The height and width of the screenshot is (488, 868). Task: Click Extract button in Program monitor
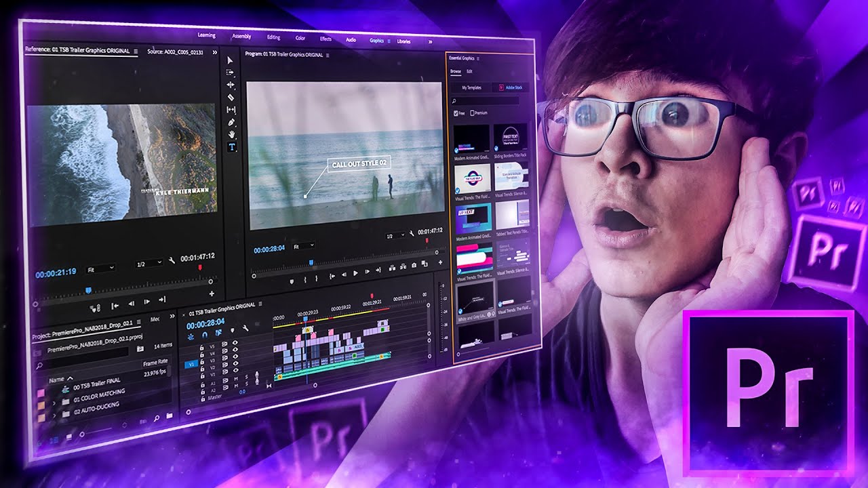(x=403, y=266)
